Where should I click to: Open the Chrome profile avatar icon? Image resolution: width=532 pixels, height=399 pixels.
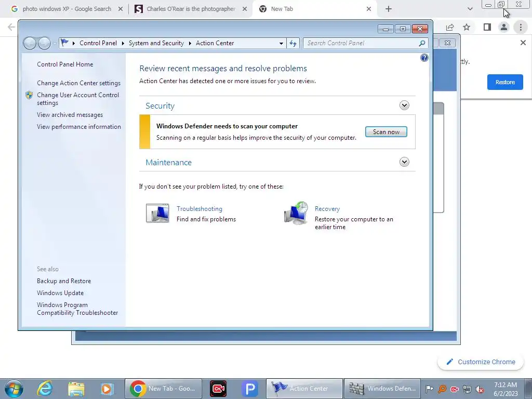pos(504,27)
